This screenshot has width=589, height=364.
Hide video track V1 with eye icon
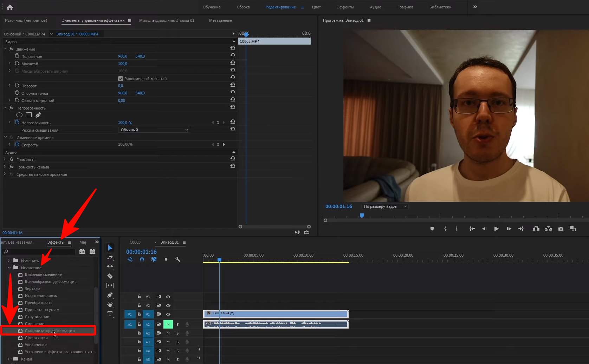[168, 314]
